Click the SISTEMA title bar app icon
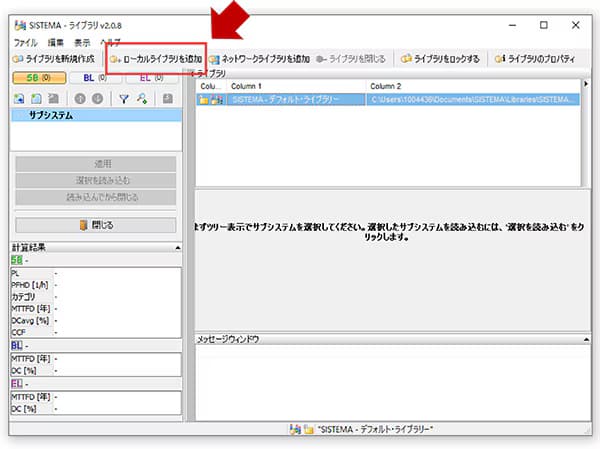Screen dimensions: 600x449 pos(20,25)
